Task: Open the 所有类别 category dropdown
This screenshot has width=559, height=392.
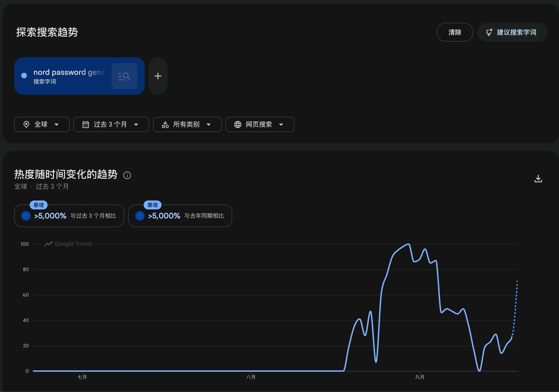Action: (187, 124)
